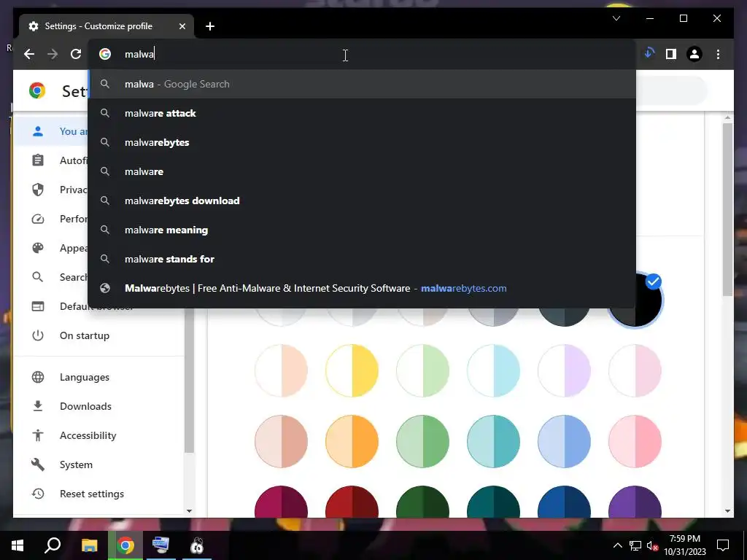Open the notification center icon
Screen dimensions: 747x560
(x=723, y=545)
